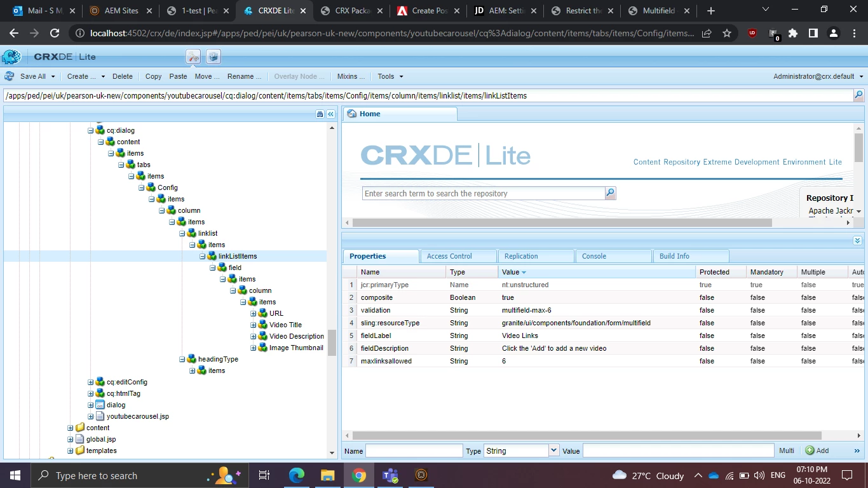868x488 pixels.
Task: Click the path bar search magnifier icon
Action: [858, 95]
